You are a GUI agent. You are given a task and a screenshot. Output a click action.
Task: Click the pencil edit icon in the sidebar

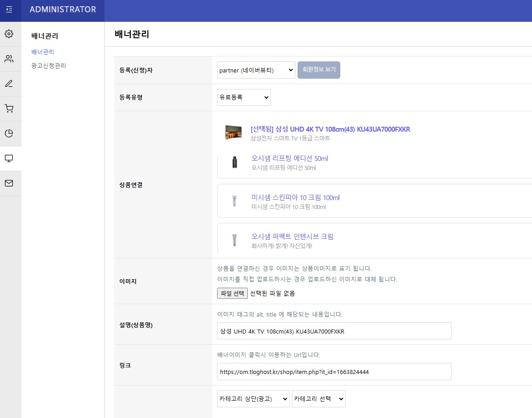click(9, 84)
